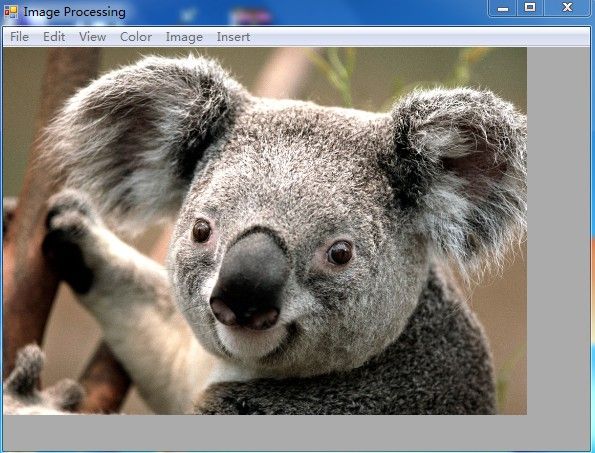
Task: Click the koala's eye nearest the small ear
Action: click(340, 253)
